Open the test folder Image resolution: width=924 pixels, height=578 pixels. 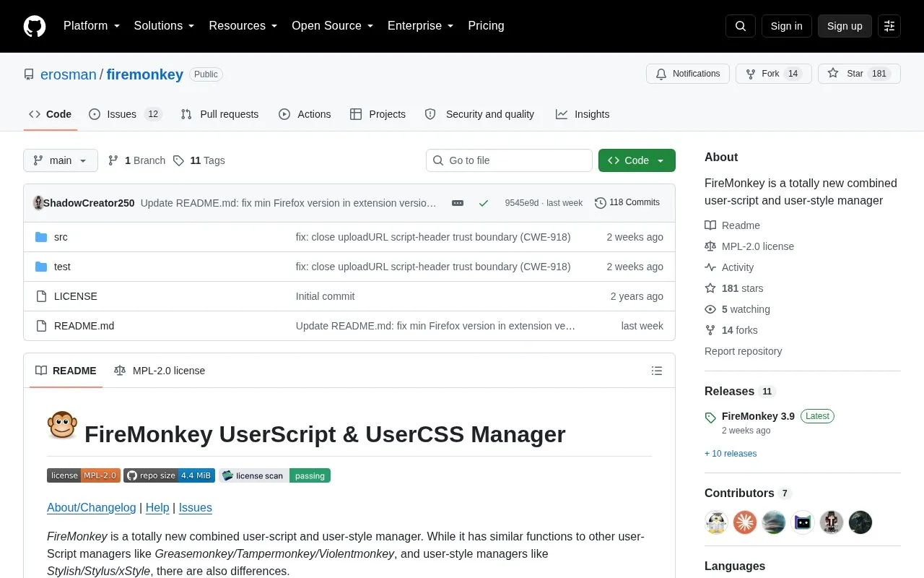[62, 267]
